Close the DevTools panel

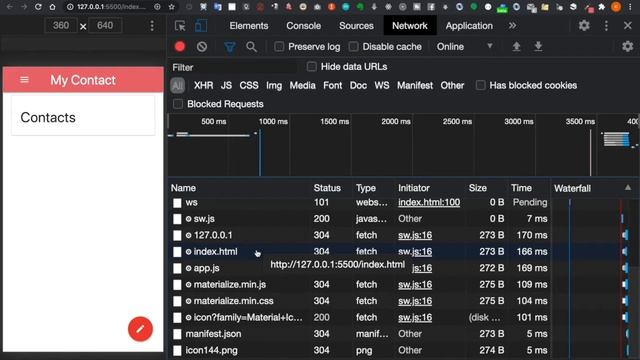(x=628, y=25)
